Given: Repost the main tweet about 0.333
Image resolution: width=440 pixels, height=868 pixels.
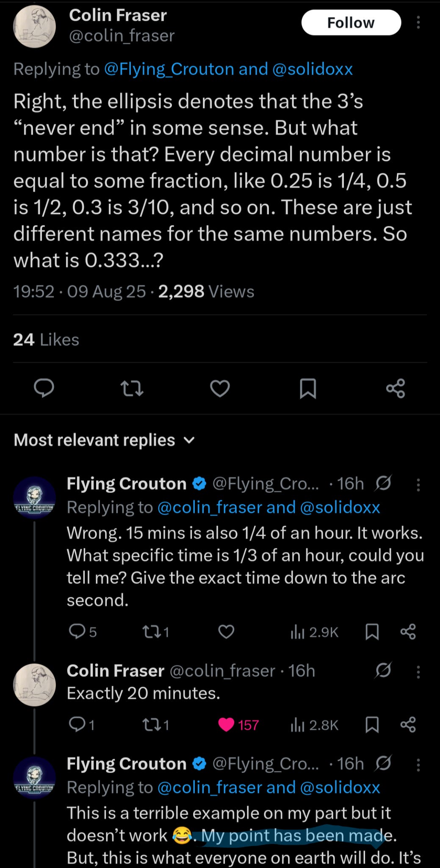Looking at the screenshot, I should coord(132,388).
